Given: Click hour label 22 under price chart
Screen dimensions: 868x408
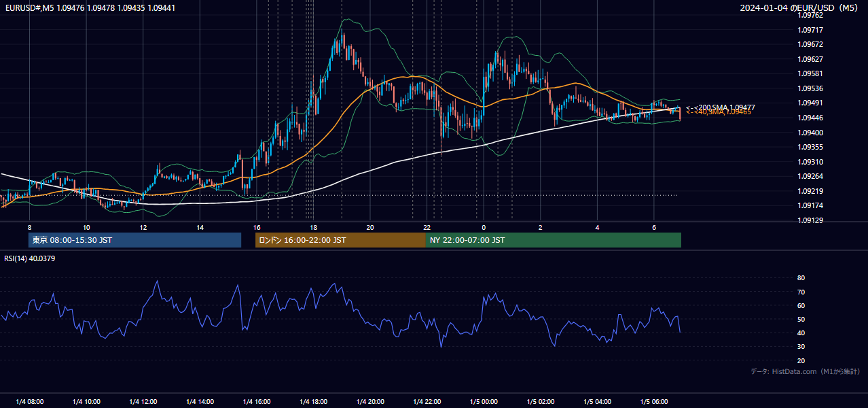Looking at the screenshot, I should (427, 227).
